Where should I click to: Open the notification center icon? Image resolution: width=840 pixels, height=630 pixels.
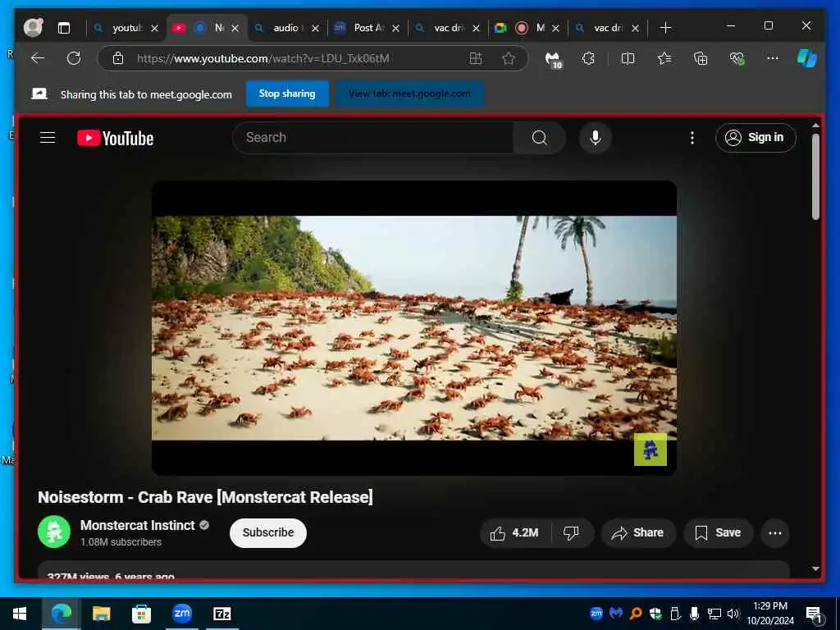tap(814, 614)
